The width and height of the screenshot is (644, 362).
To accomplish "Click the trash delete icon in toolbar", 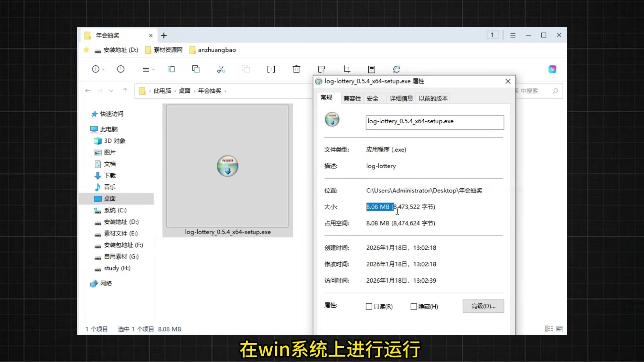I will coord(296,69).
